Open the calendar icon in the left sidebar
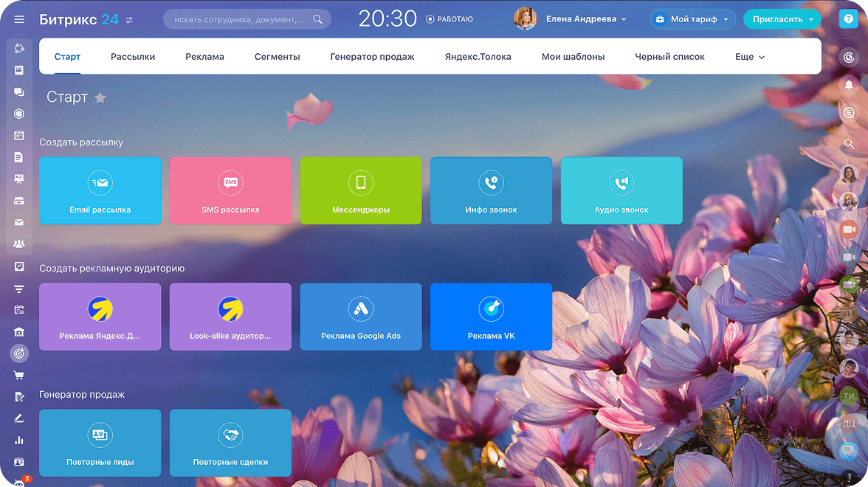The image size is (868, 487). point(19,136)
